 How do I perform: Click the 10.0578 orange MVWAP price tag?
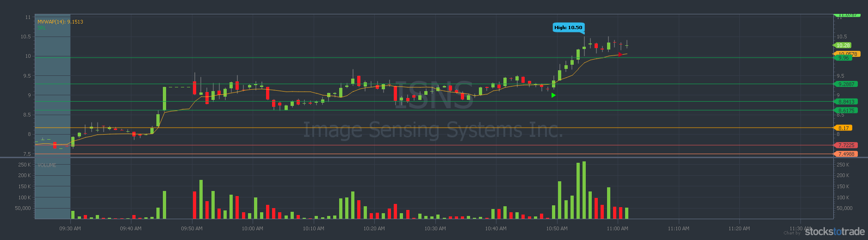(x=847, y=54)
